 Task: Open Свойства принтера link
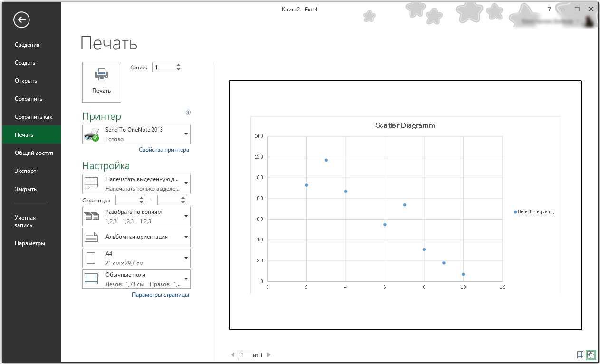(163, 150)
